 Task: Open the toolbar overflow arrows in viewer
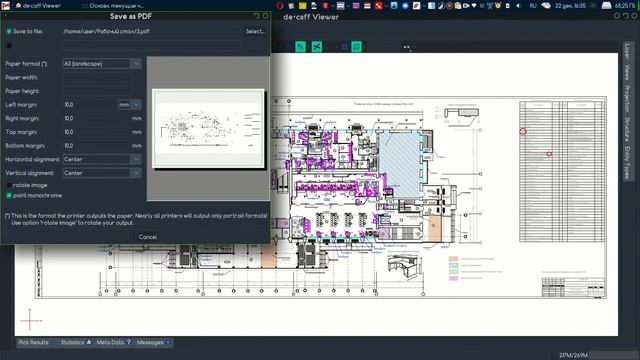point(407,47)
